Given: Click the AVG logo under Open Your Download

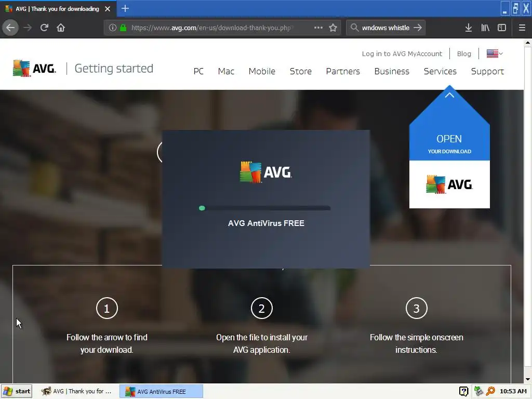Looking at the screenshot, I should (x=449, y=184).
